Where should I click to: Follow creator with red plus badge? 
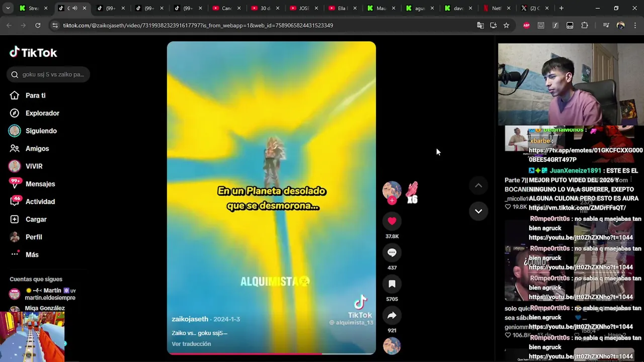point(392,200)
